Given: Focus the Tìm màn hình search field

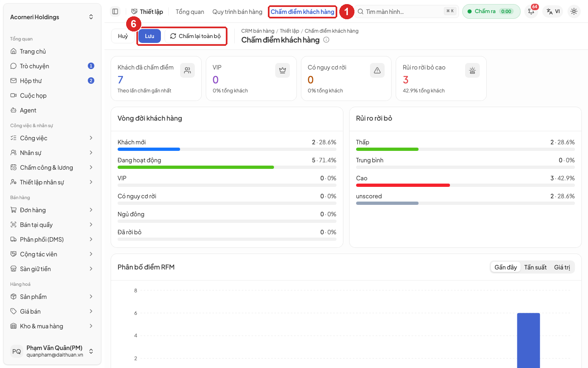Looking at the screenshot, I should pyautogui.click(x=407, y=11).
